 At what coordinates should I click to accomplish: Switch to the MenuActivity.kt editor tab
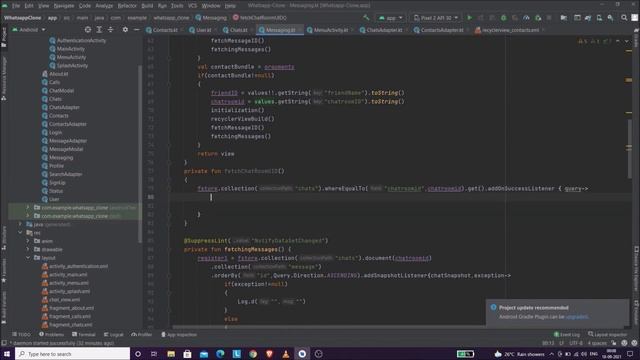tap(330, 30)
